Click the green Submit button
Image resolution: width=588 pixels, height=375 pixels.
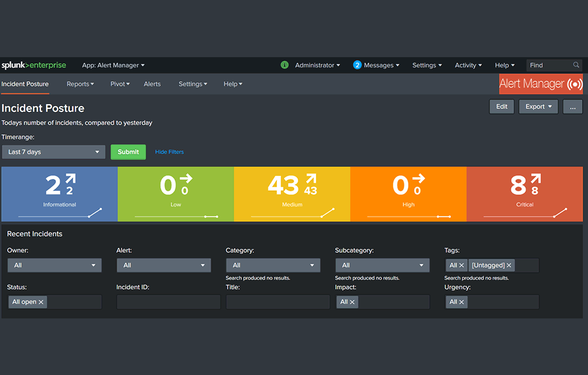[x=128, y=152]
